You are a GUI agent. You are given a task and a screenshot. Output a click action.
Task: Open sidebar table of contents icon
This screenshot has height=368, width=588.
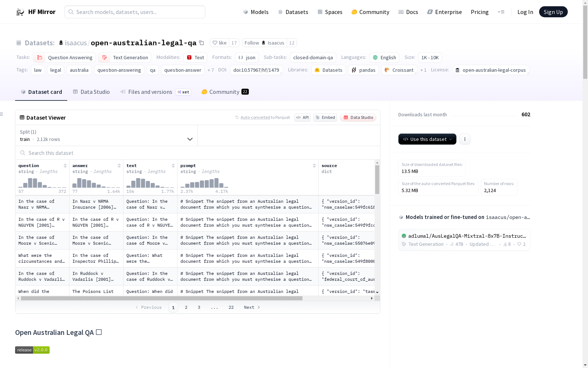(x=2, y=114)
